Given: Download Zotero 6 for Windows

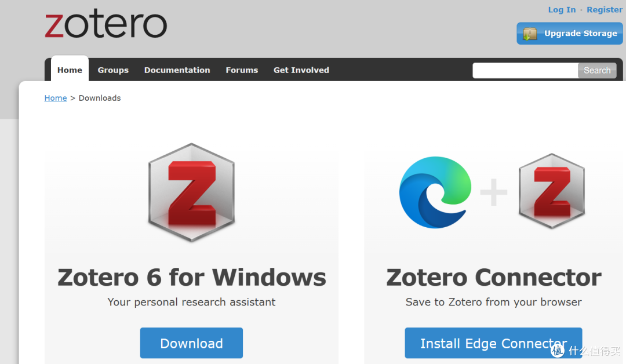Looking at the screenshot, I should click(191, 343).
